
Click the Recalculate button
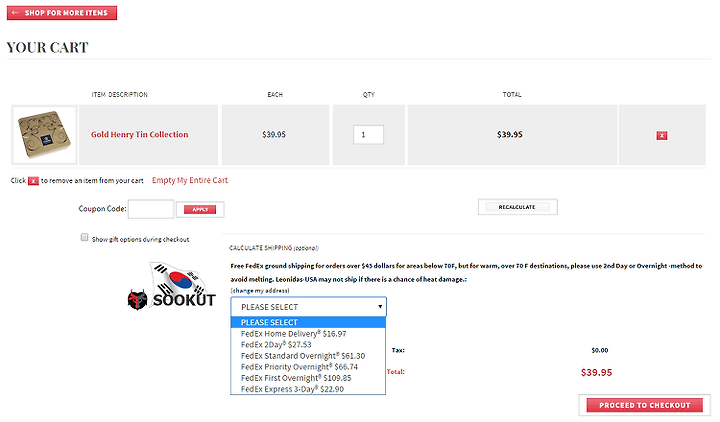pos(518,207)
